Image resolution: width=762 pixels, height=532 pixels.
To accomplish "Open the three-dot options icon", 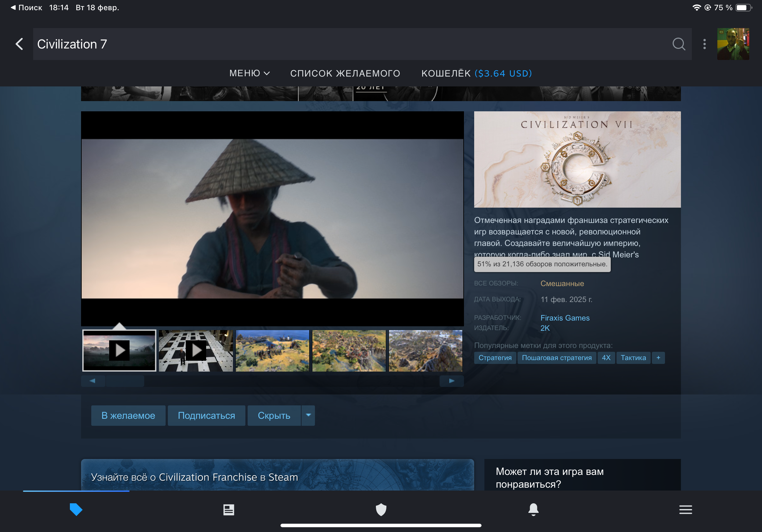I will tap(704, 44).
